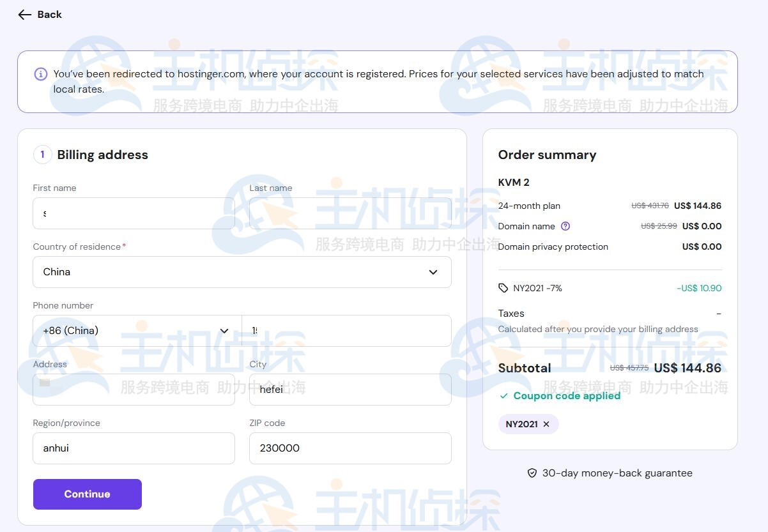Remove the NY2021 coupon with X

click(x=546, y=424)
